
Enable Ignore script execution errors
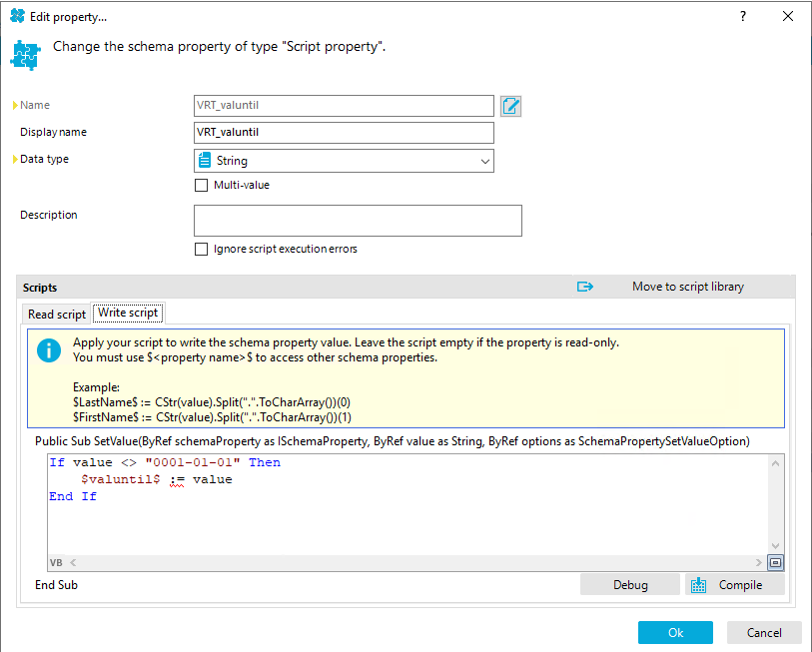click(201, 249)
